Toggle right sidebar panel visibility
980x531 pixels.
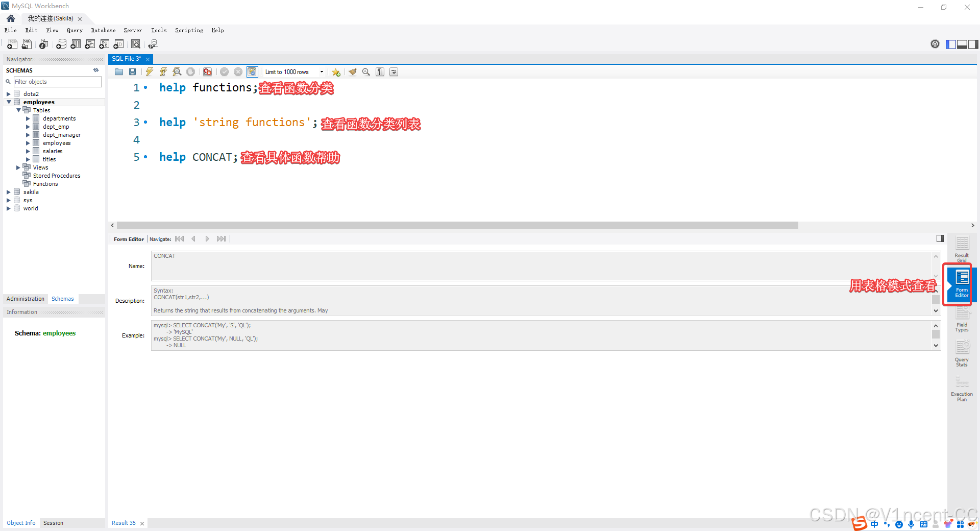click(x=973, y=44)
